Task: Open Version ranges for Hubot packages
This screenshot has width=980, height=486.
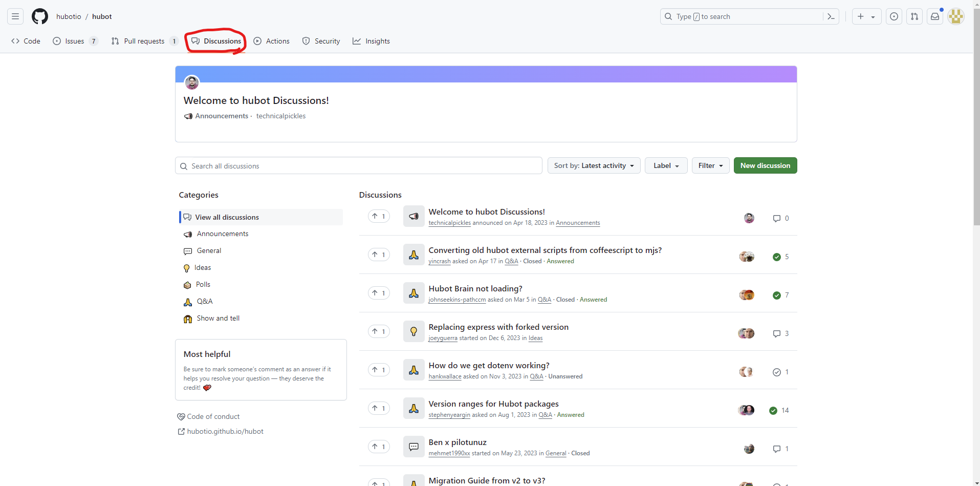Action: (x=493, y=404)
